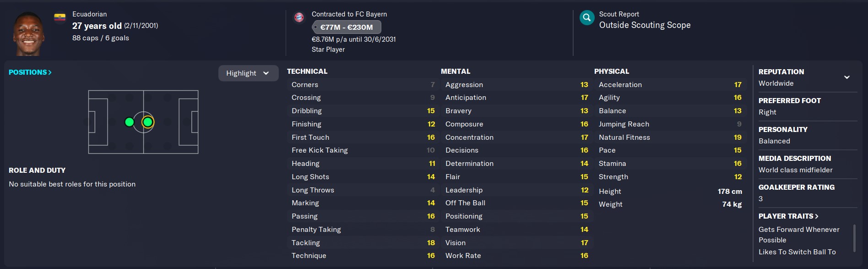Select the defensive midfield position dot
Image resolution: width=868 pixels, height=269 pixels.
point(130,122)
